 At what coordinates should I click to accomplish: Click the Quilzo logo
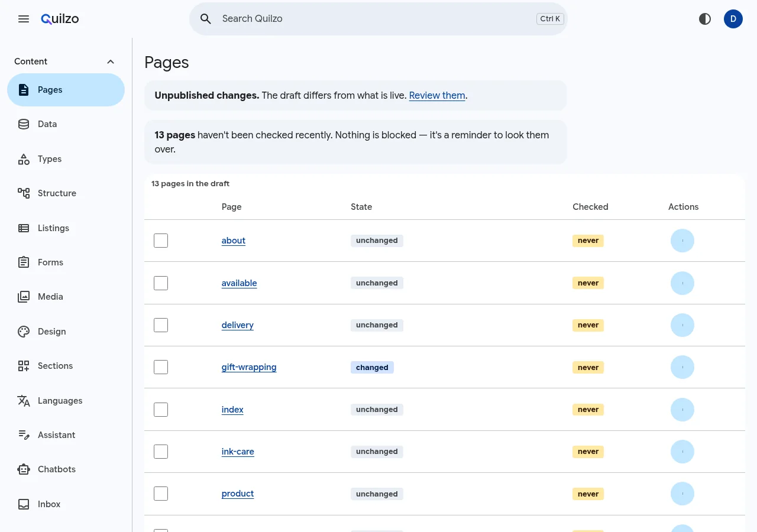click(x=60, y=19)
